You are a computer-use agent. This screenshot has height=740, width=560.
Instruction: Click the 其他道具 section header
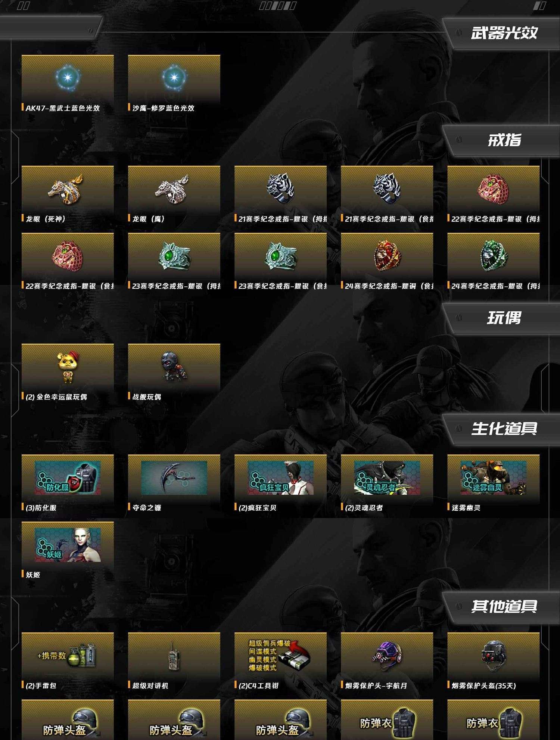(504, 606)
